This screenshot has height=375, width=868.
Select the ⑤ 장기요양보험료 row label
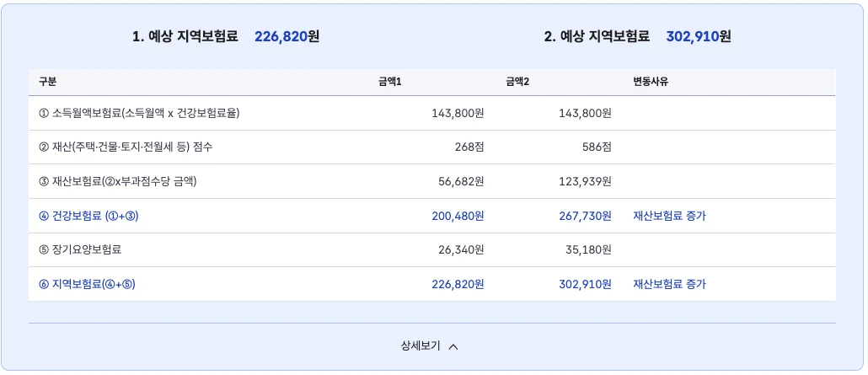tap(80, 249)
